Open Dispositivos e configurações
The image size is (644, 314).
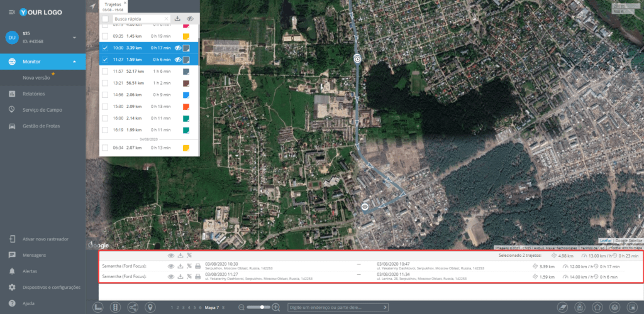coord(52,288)
